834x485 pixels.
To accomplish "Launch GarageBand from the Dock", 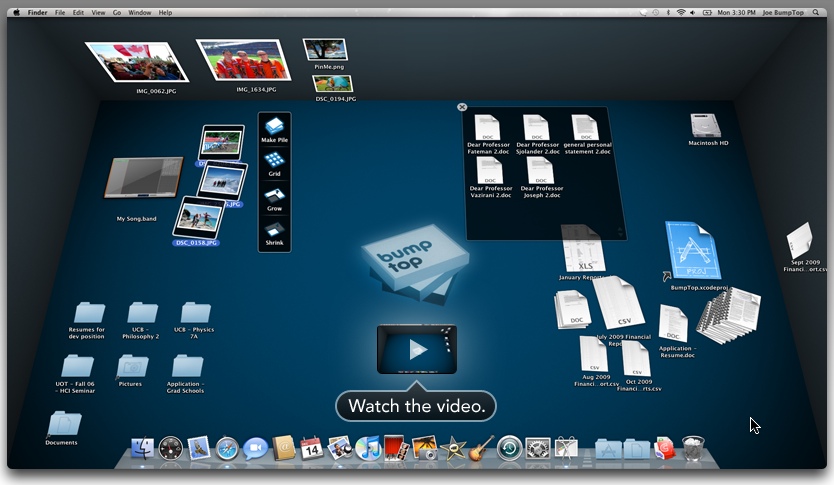I will point(481,448).
